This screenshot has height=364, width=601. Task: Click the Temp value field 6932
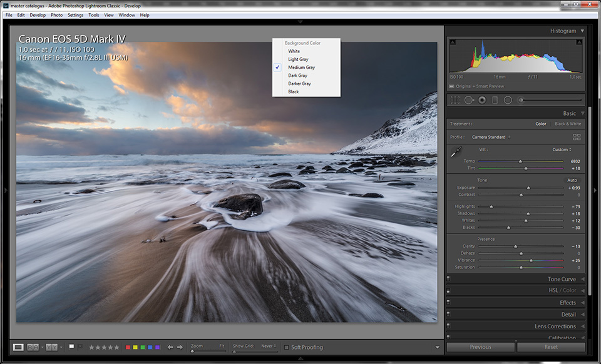[x=575, y=161]
